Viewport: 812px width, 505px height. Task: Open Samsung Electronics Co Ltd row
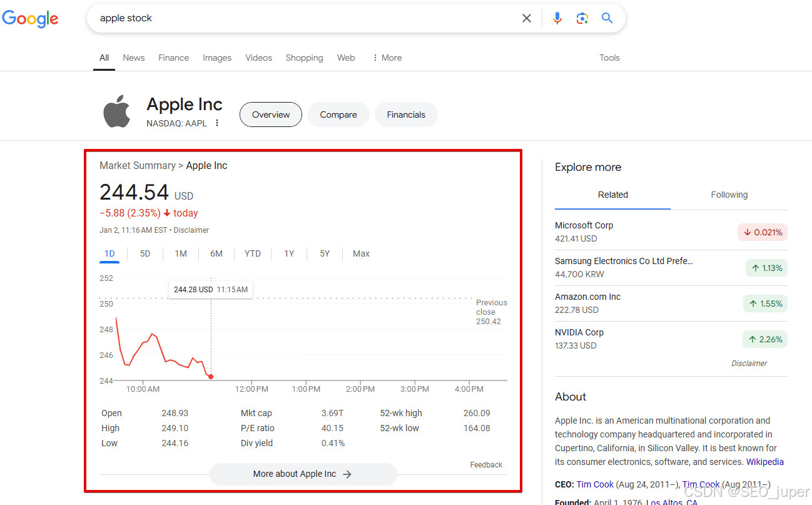671,268
